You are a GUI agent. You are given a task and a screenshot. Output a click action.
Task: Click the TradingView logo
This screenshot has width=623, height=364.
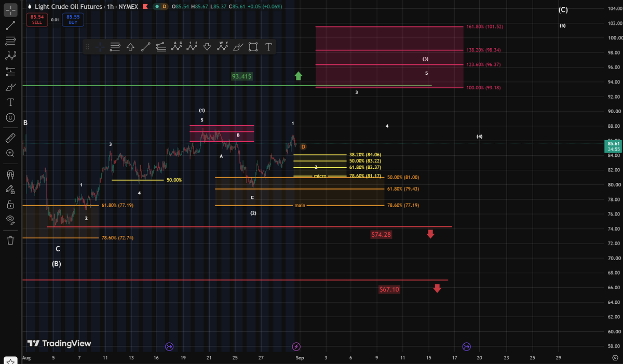tap(59, 343)
